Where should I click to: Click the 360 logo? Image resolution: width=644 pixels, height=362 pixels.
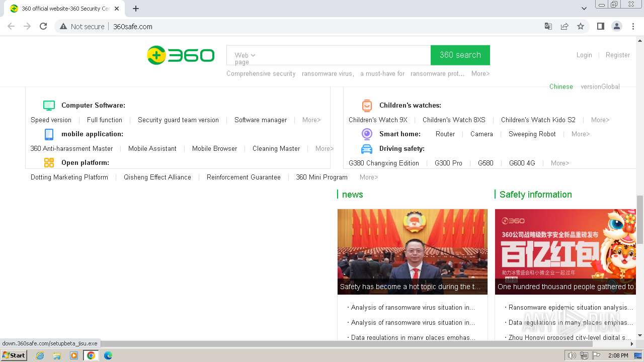(x=181, y=55)
